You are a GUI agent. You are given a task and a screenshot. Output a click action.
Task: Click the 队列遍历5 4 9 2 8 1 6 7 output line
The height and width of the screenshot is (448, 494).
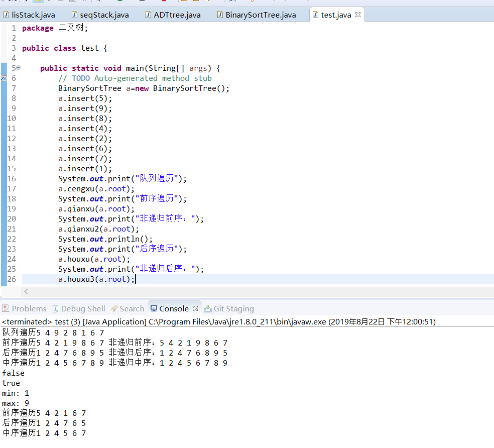click(53, 332)
